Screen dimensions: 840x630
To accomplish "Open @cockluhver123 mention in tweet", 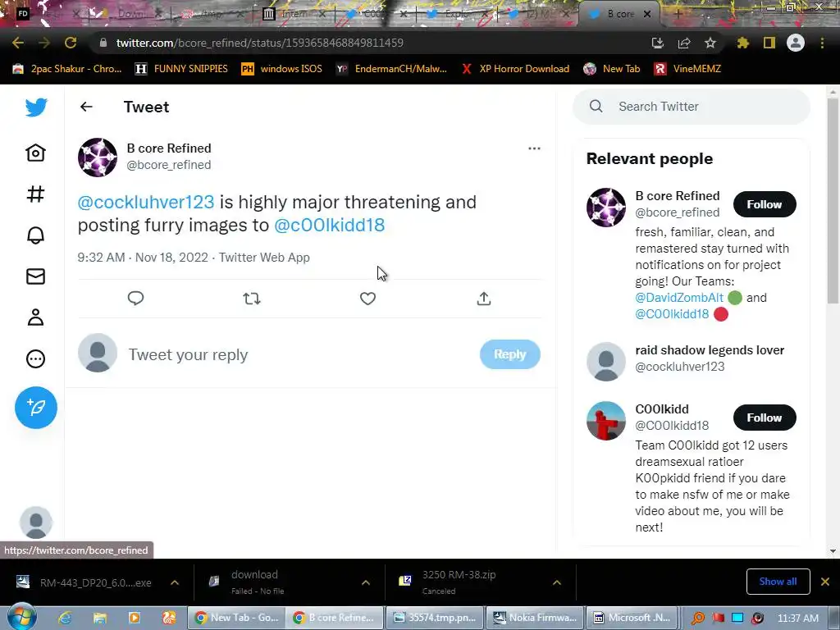I will pos(146,202).
